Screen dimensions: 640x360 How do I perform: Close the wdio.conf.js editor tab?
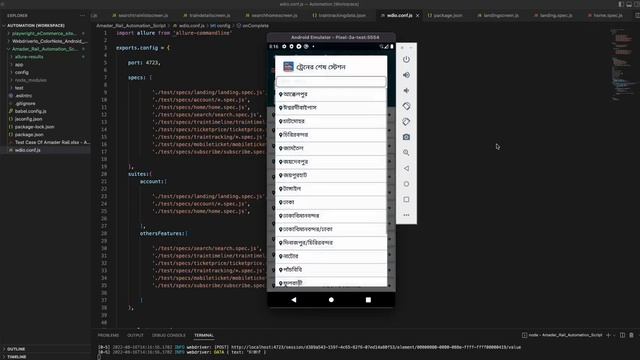click(x=418, y=16)
